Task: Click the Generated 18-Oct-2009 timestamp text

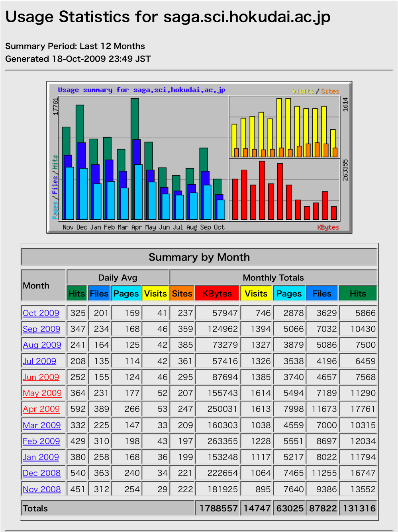Action: coord(78,59)
